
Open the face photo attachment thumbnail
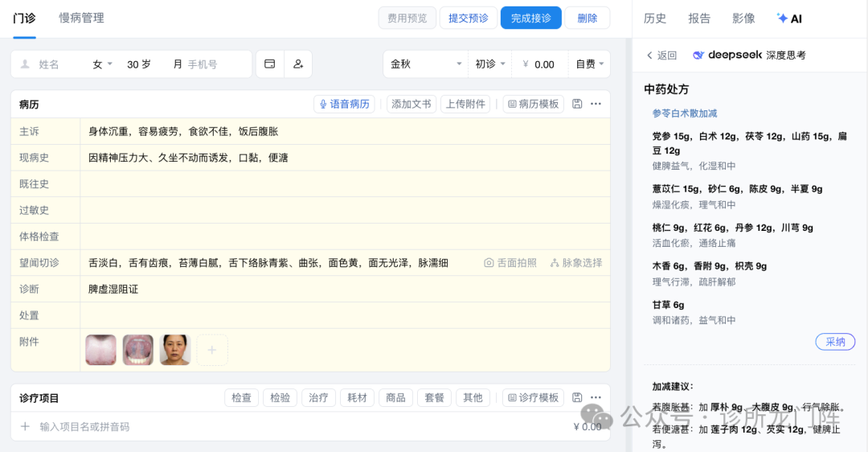175,350
